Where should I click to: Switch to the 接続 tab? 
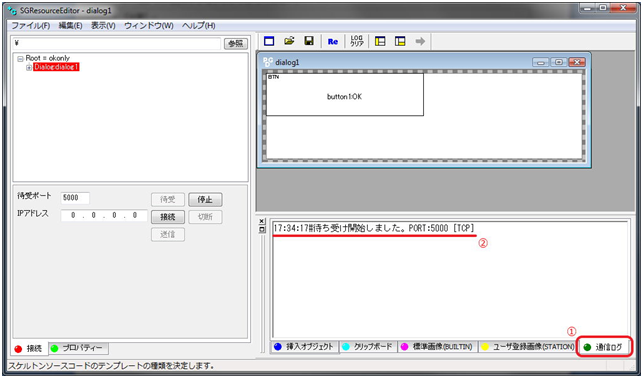(x=29, y=349)
